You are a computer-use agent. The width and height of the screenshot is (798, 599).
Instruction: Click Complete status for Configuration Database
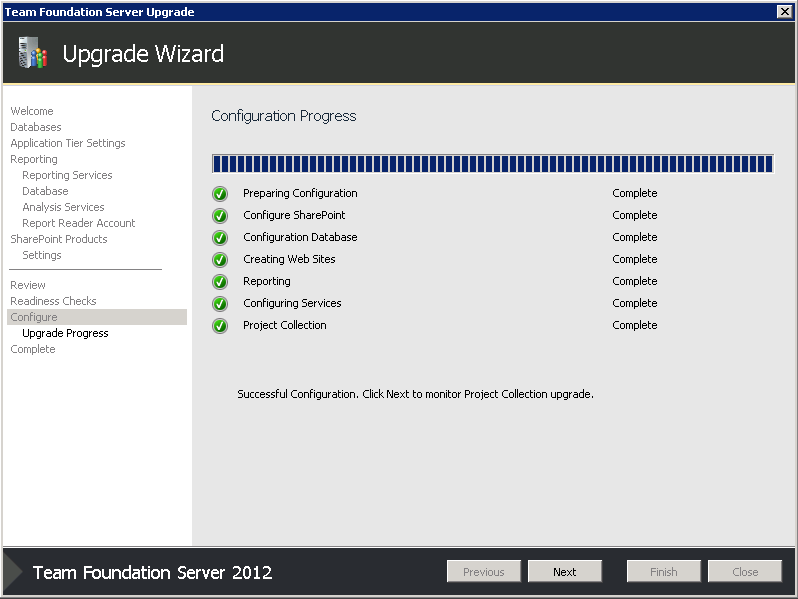click(x=635, y=237)
